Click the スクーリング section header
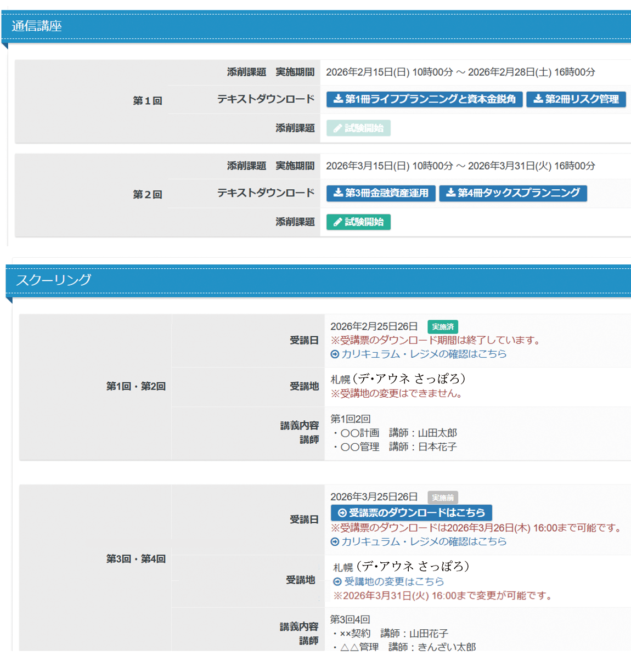 pyautogui.click(x=53, y=280)
